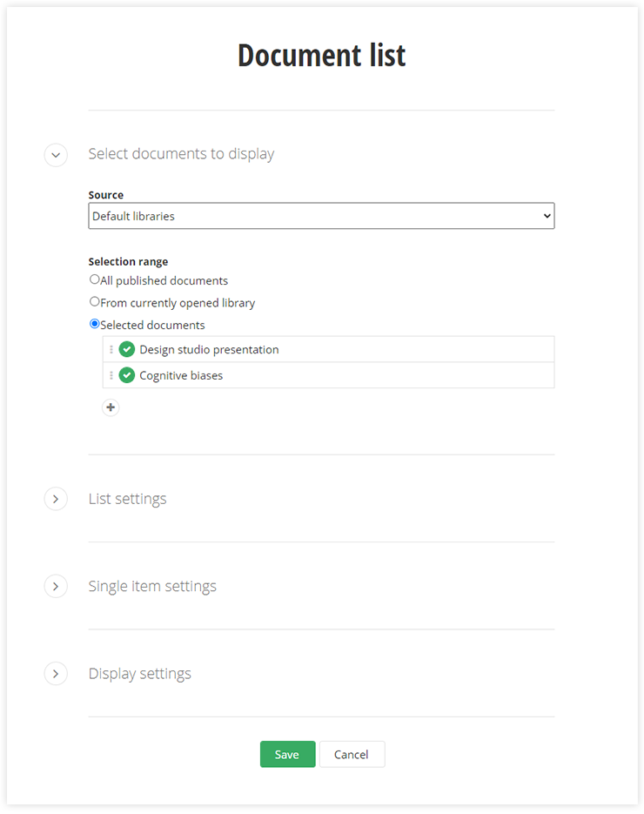Click drag handle beside Design studio presentation
The width and height of the screenshot is (644, 814).
click(x=111, y=350)
